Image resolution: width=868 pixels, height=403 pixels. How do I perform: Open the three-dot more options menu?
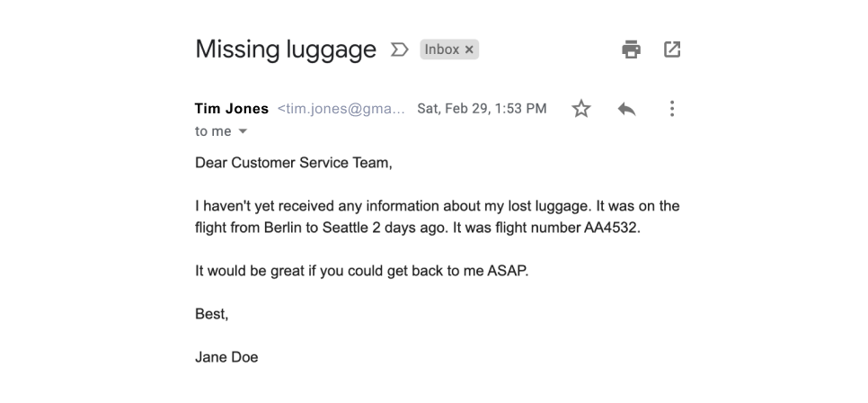click(671, 109)
